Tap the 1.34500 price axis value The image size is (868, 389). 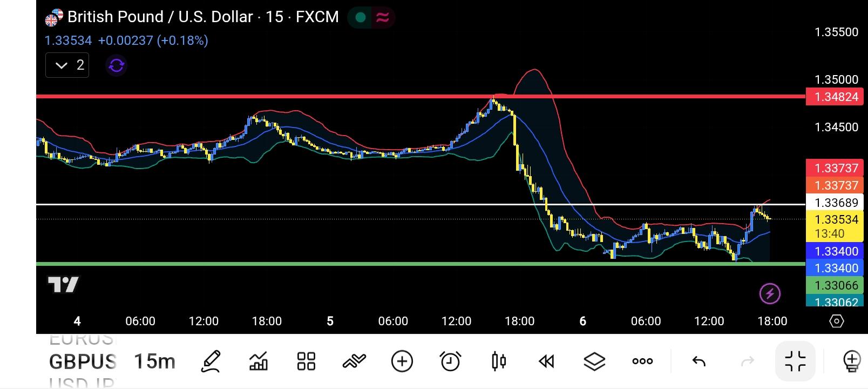(836, 127)
